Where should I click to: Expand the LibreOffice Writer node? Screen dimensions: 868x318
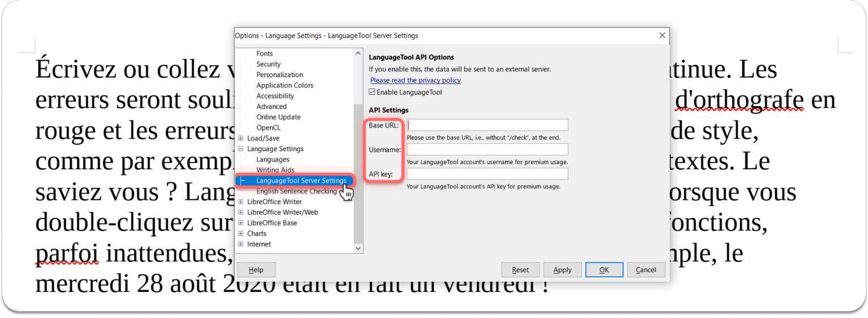pos(241,202)
